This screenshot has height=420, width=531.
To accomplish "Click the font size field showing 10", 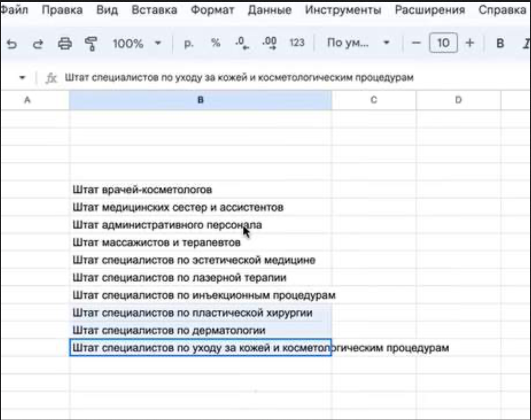I will [443, 43].
